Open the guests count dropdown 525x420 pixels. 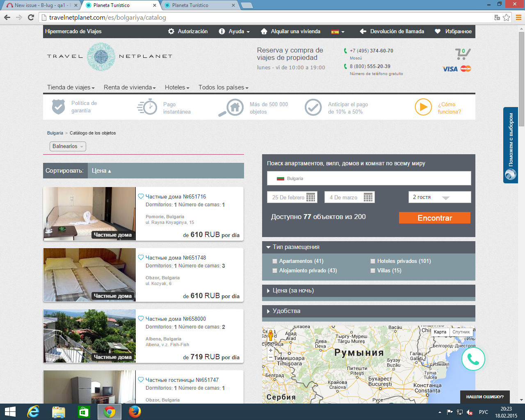(439, 197)
